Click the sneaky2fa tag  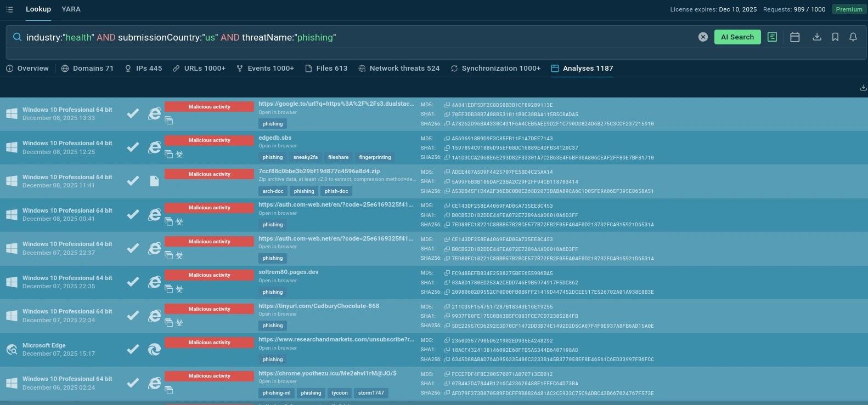click(x=305, y=157)
